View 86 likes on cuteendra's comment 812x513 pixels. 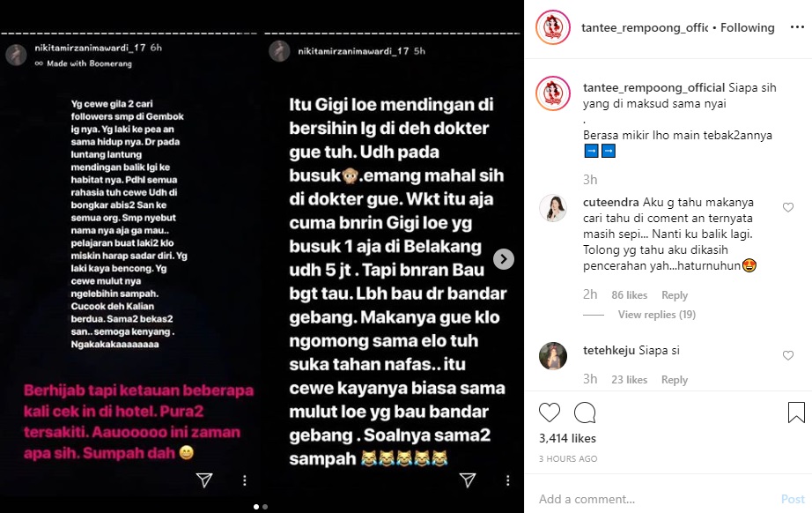(629, 295)
